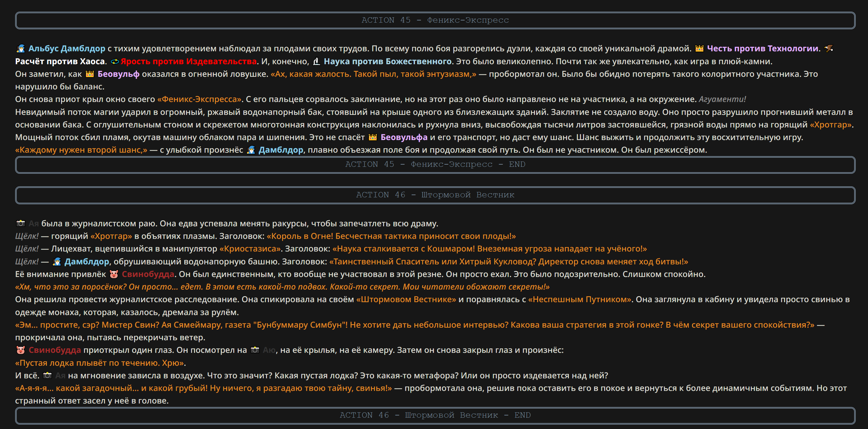Click purple name Беовульф in огненной ловушке line
The image size is (868, 429).
click(118, 74)
